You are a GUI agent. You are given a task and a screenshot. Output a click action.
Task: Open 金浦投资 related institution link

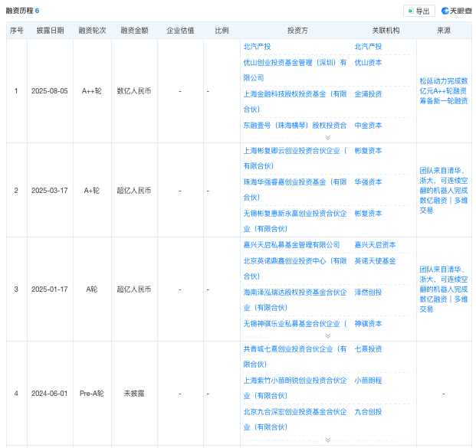coord(368,94)
